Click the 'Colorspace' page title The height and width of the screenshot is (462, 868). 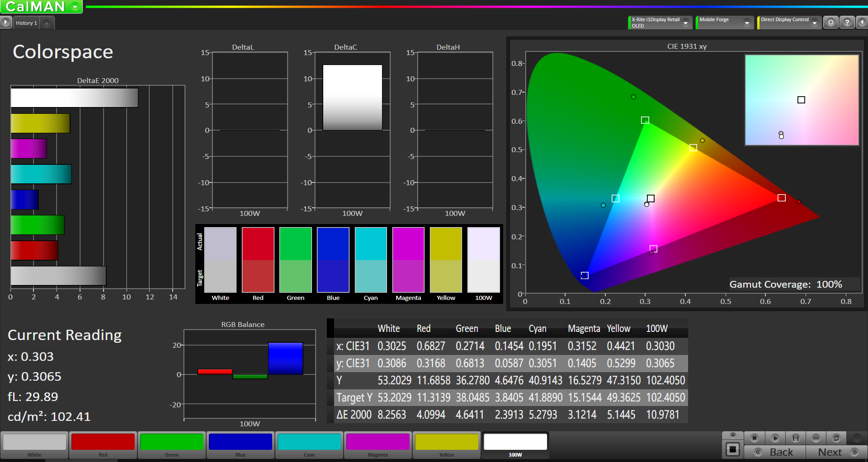[x=63, y=52]
